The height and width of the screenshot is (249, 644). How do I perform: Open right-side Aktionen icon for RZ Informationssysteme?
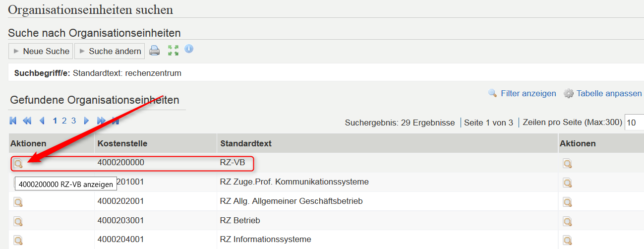point(567,240)
